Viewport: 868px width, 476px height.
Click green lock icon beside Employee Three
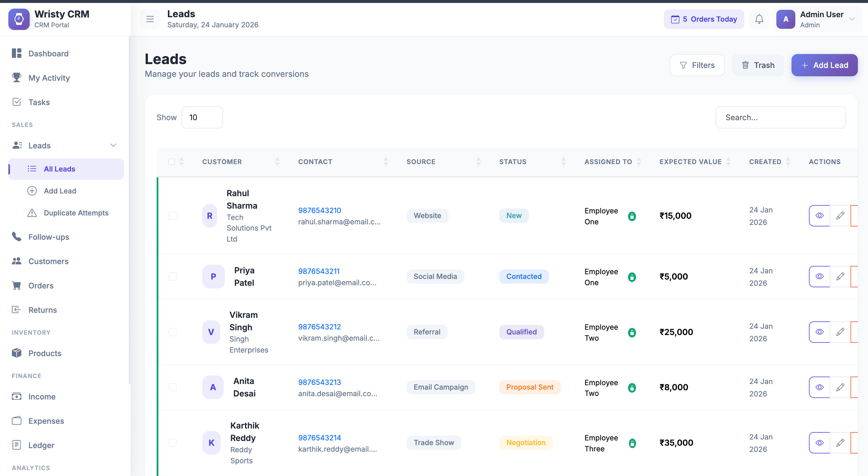632,443
